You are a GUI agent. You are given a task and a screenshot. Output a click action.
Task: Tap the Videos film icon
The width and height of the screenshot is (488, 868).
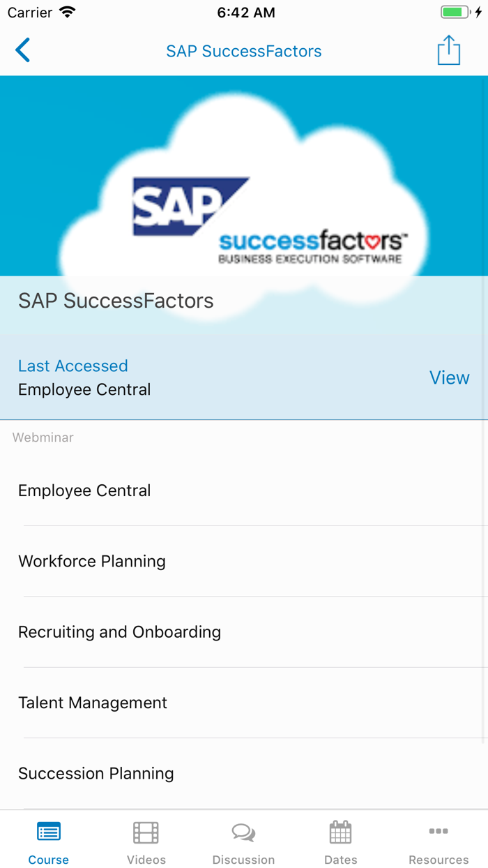tap(146, 832)
